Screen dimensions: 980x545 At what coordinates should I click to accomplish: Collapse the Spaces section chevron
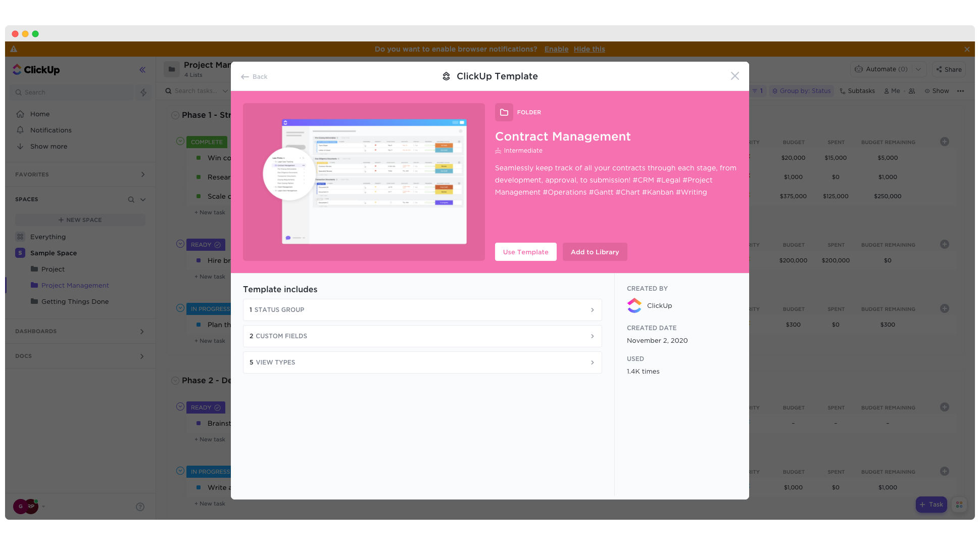coord(143,200)
